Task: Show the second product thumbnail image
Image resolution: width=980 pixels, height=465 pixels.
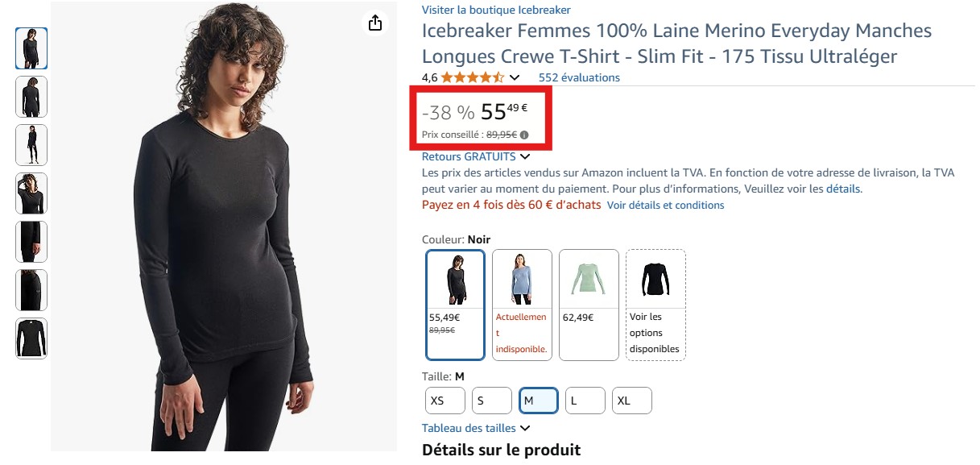Action: 31,97
